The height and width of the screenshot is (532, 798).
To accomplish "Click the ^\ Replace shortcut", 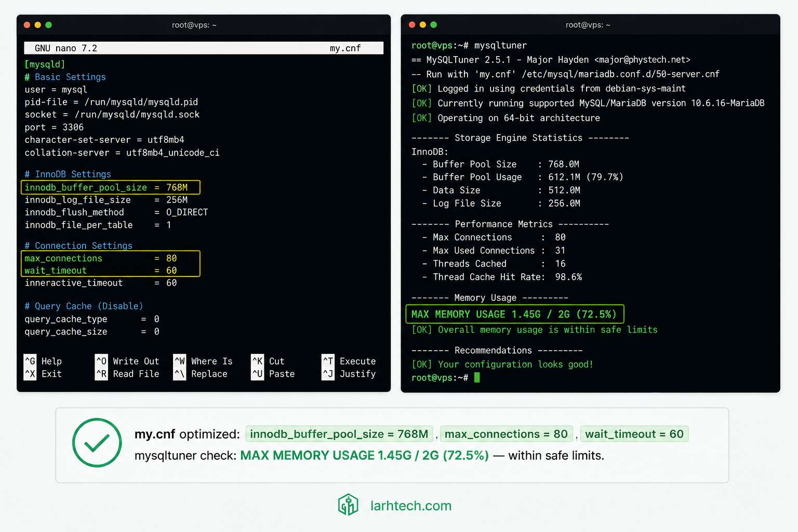I will coord(201,374).
